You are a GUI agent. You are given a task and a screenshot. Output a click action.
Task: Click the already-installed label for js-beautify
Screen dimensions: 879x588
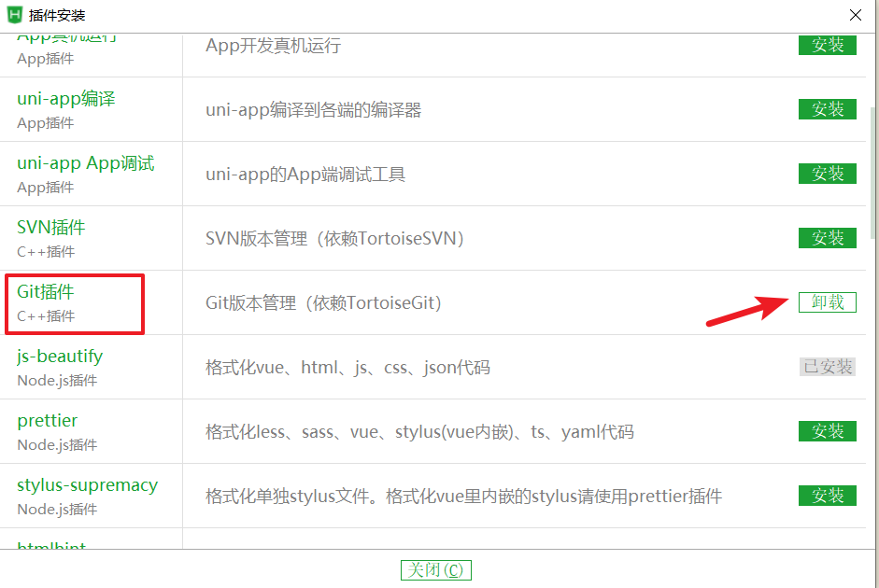click(827, 367)
